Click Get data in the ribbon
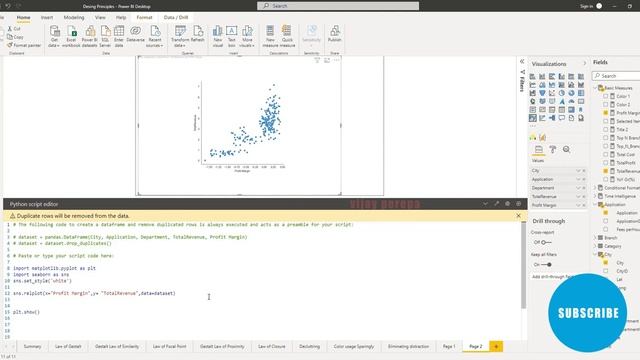 tap(54, 36)
